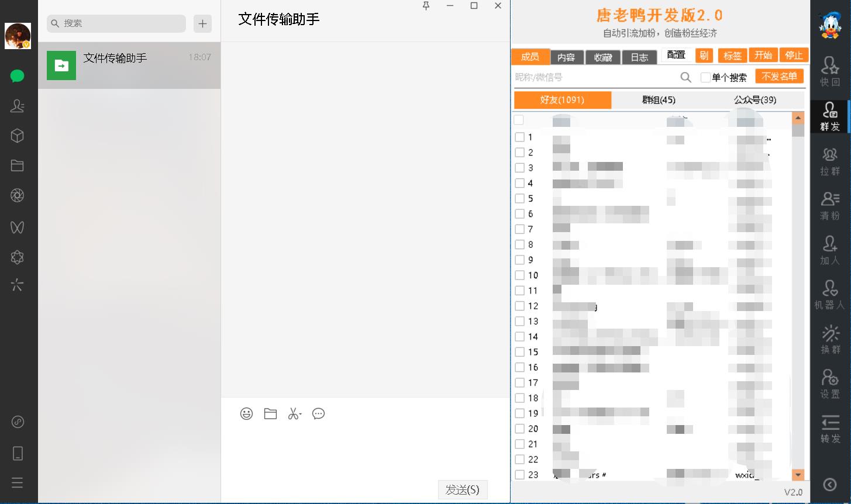The width and height of the screenshot is (851, 504).
Task: Click the Donald Duck logo at top right
Action: click(x=830, y=25)
